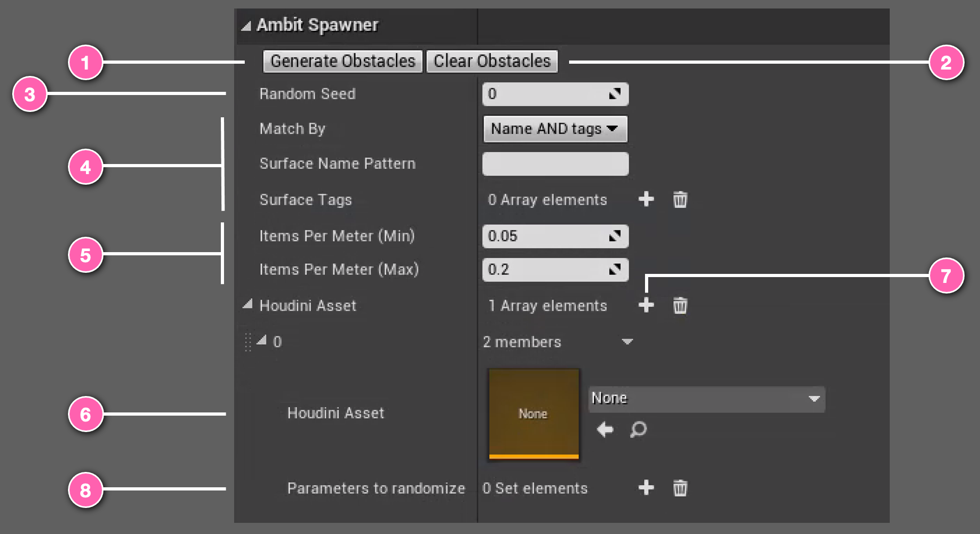Open the Houdini Asset None picker dropdown
This screenshot has height=534, width=980.
click(707, 399)
